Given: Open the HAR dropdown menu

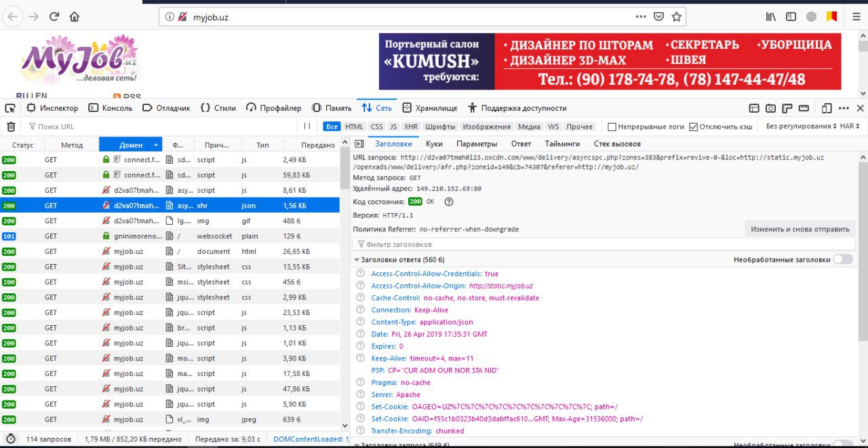Looking at the screenshot, I should click(850, 126).
